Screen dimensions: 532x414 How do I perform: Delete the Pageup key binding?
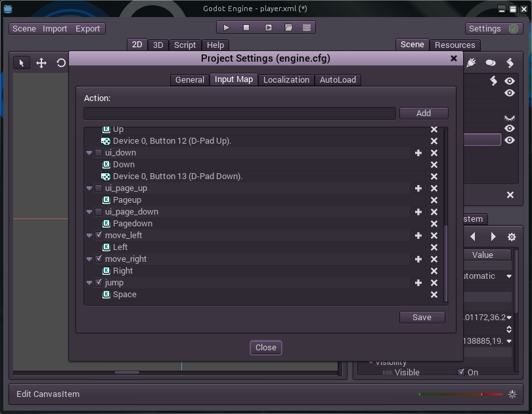pyautogui.click(x=434, y=200)
